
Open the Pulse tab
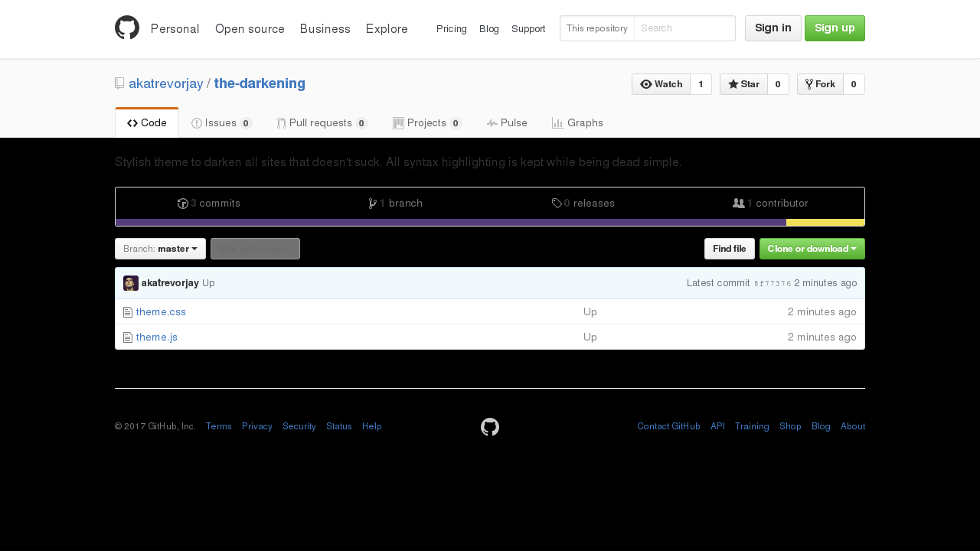[507, 123]
